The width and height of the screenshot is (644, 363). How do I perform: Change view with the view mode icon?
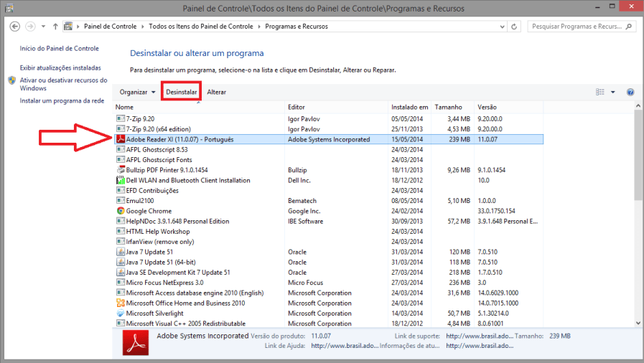pyautogui.click(x=600, y=92)
